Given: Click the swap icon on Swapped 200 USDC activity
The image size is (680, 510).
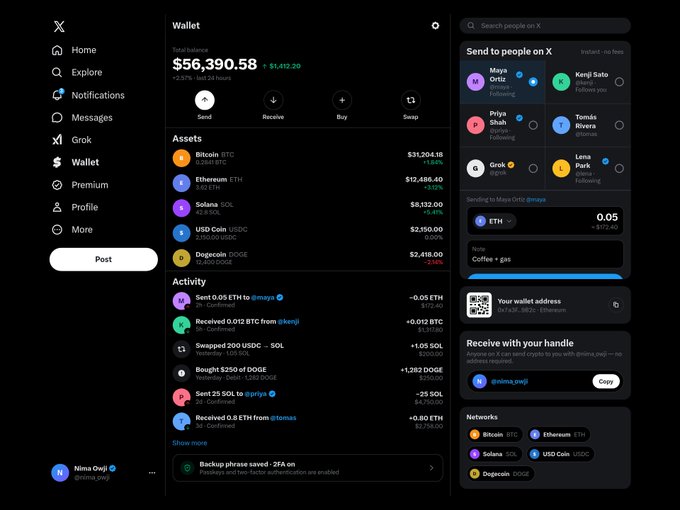Looking at the screenshot, I should pos(181,349).
